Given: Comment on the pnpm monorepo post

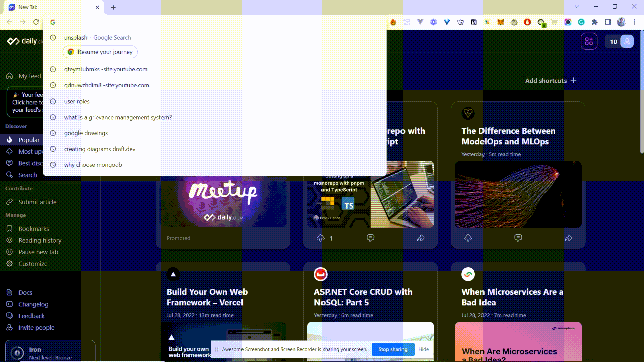Looking at the screenshot, I should (370, 238).
